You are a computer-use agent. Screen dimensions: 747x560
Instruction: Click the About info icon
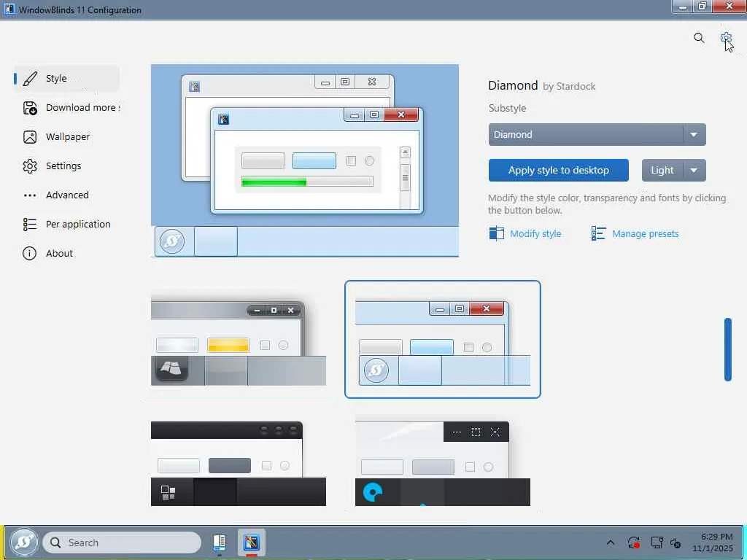click(x=29, y=253)
